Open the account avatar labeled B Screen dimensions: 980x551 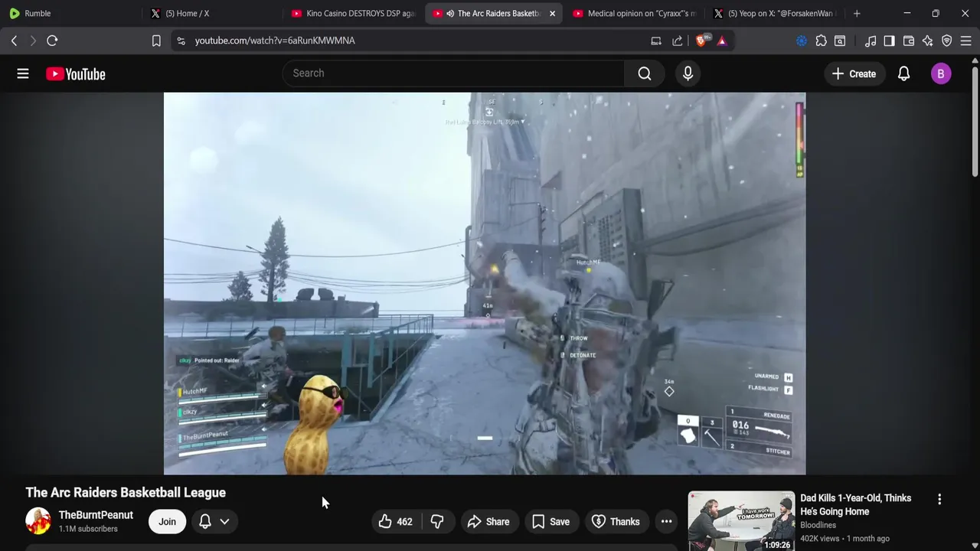941,73
